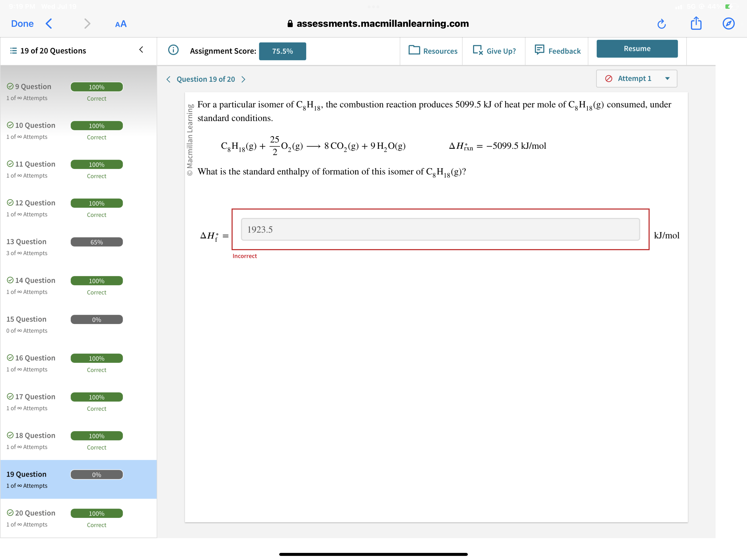
Task: Click the Resources folder icon
Action: point(414,51)
